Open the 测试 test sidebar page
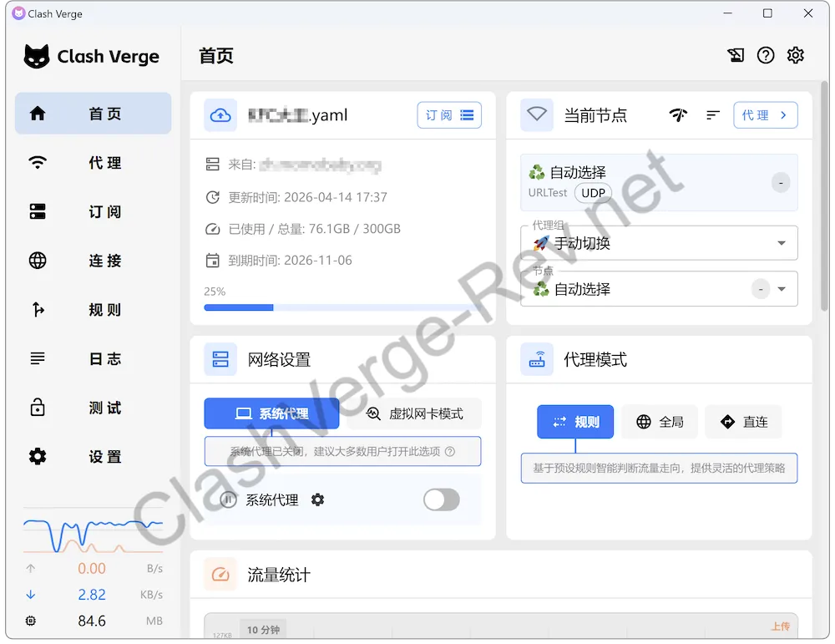Viewport: 835px width, 644px height. point(94,408)
